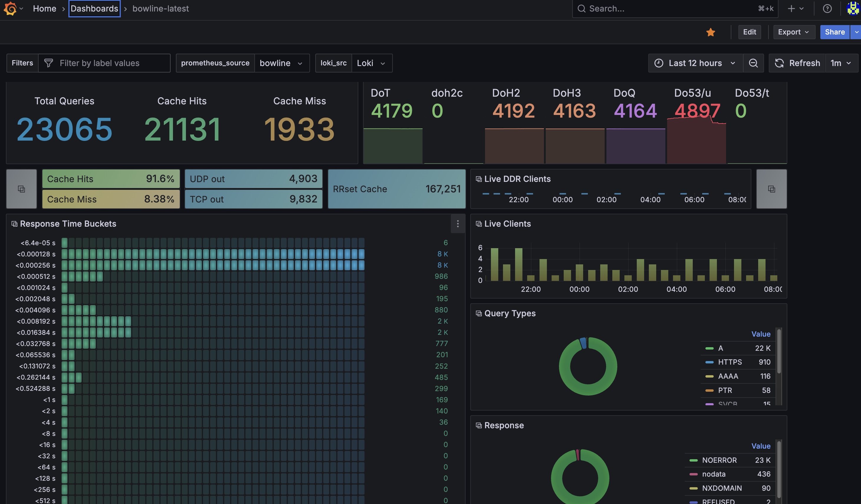Toggle the A series in Query Types legend
Image resolution: width=861 pixels, height=504 pixels.
(x=720, y=348)
